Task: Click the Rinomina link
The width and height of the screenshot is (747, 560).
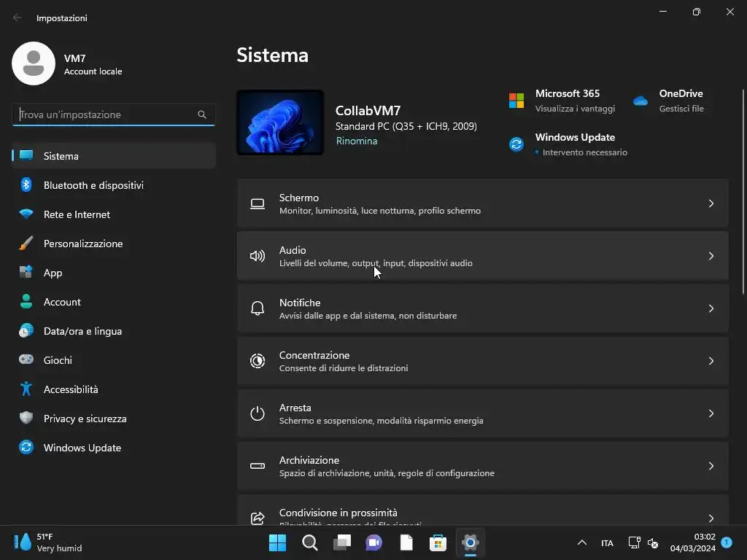Action: [x=356, y=141]
